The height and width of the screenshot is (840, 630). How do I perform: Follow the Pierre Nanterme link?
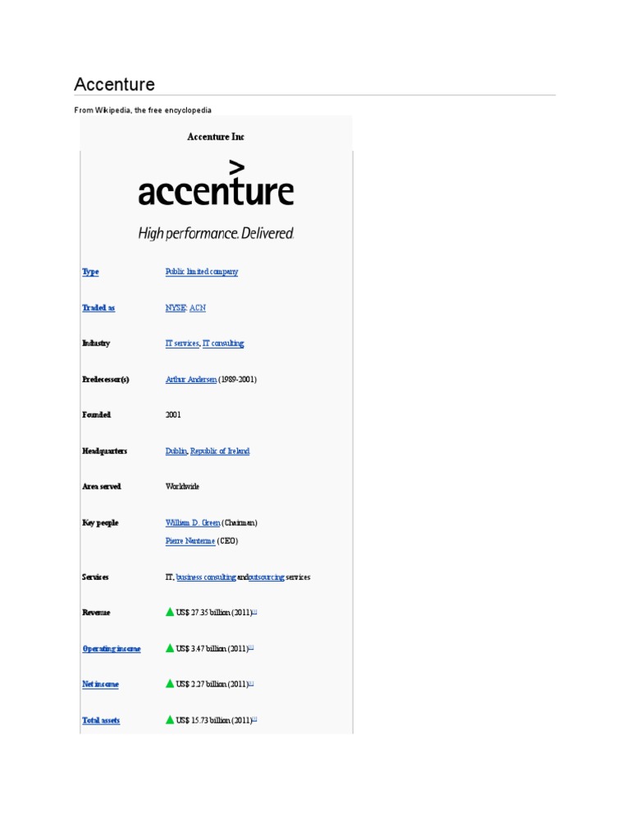(190, 541)
